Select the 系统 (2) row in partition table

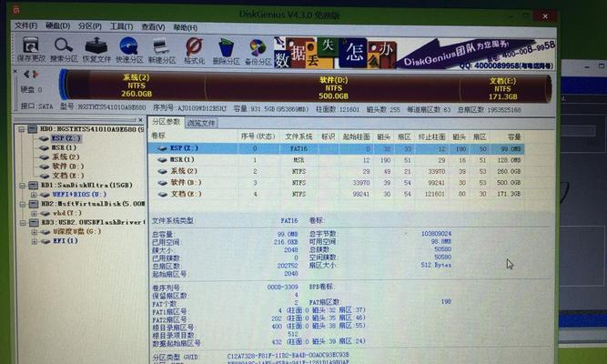[x=336, y=171]
